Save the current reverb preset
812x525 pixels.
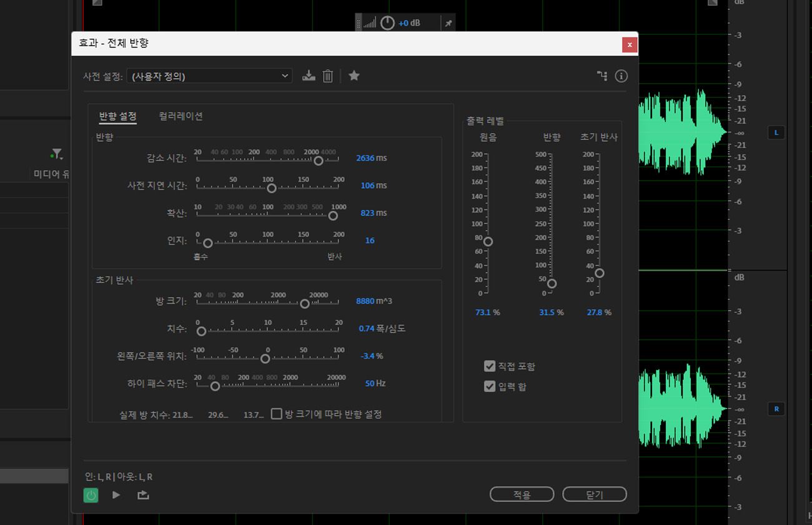[309, 75]
